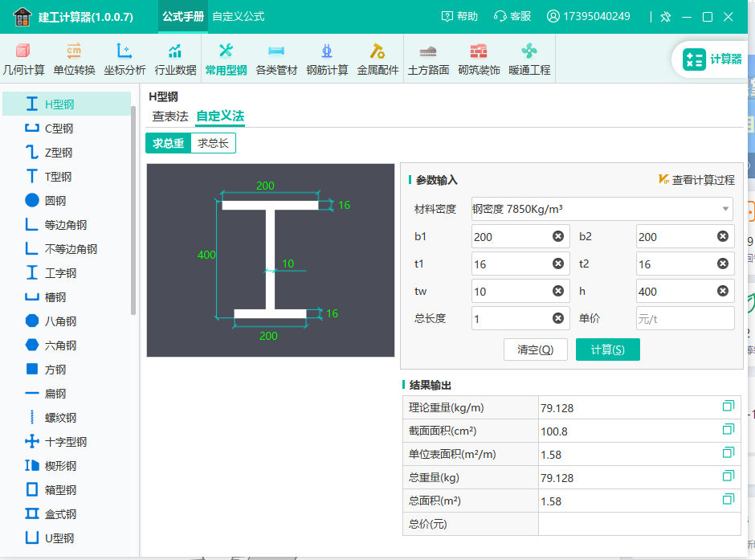Switch to the 公式手册 tab
This screenshot has height=560, width=755.
point(183,16)
